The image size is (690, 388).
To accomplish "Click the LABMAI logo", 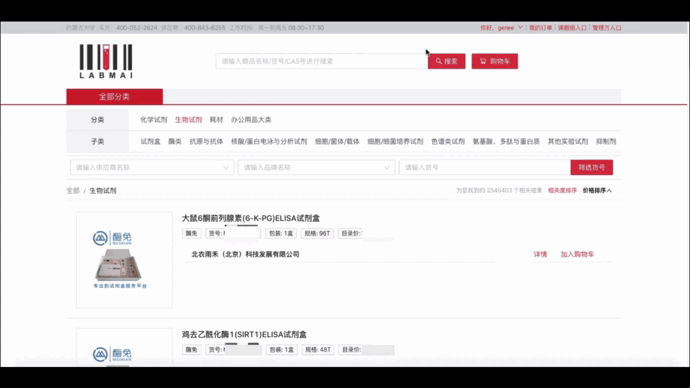I will (106, 61).
